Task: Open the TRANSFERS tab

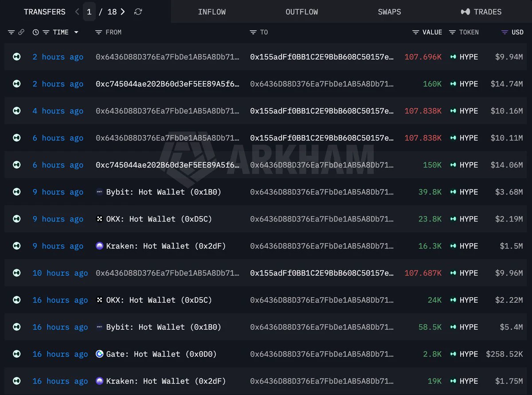Action: [x=44, y=12]
